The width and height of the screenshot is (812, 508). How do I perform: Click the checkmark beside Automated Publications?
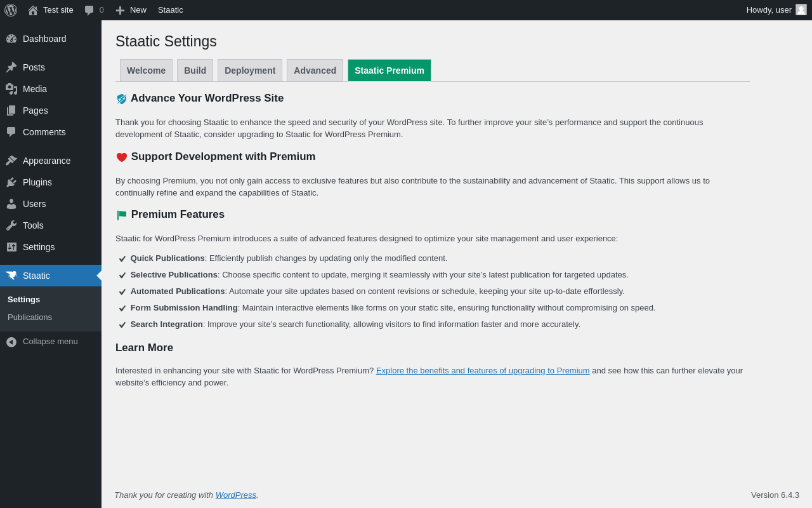point(122,292)
